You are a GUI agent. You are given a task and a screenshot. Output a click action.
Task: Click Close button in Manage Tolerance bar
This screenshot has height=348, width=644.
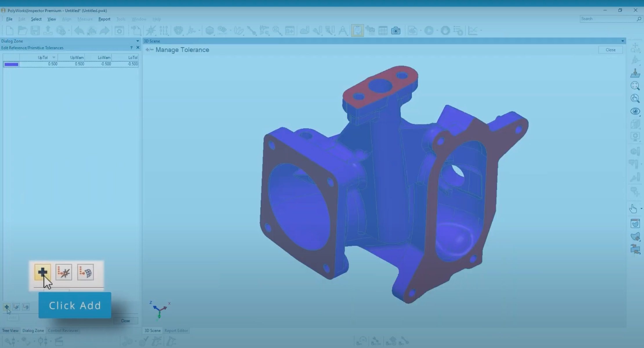point(610,50)
